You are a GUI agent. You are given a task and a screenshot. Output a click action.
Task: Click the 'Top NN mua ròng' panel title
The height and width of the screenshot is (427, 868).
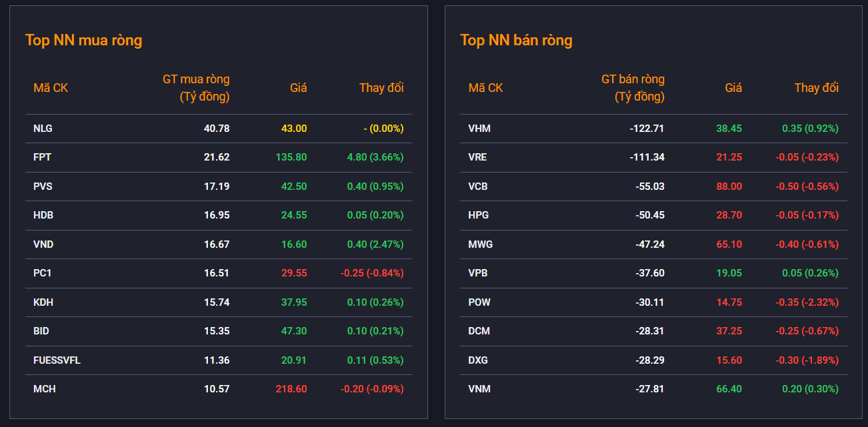tap(83, 40)
